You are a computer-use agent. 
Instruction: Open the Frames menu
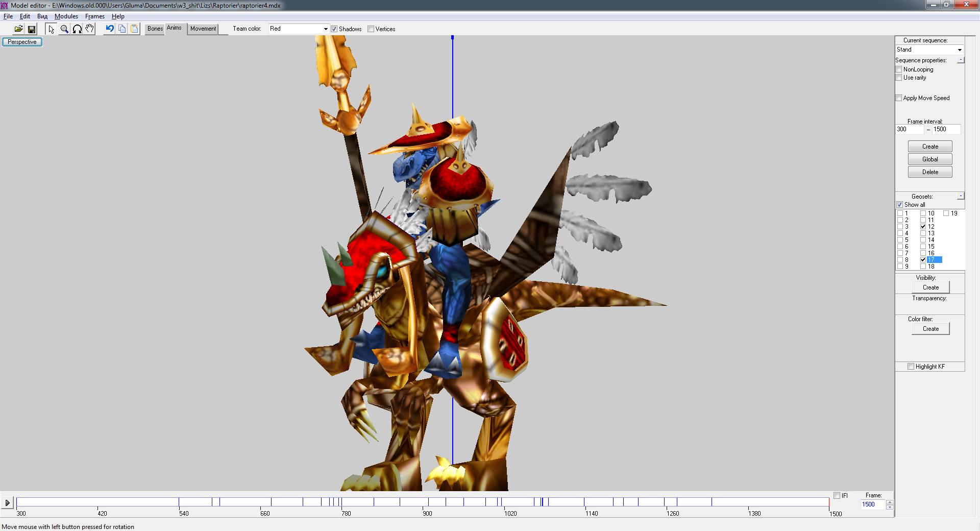click(95, 16)
